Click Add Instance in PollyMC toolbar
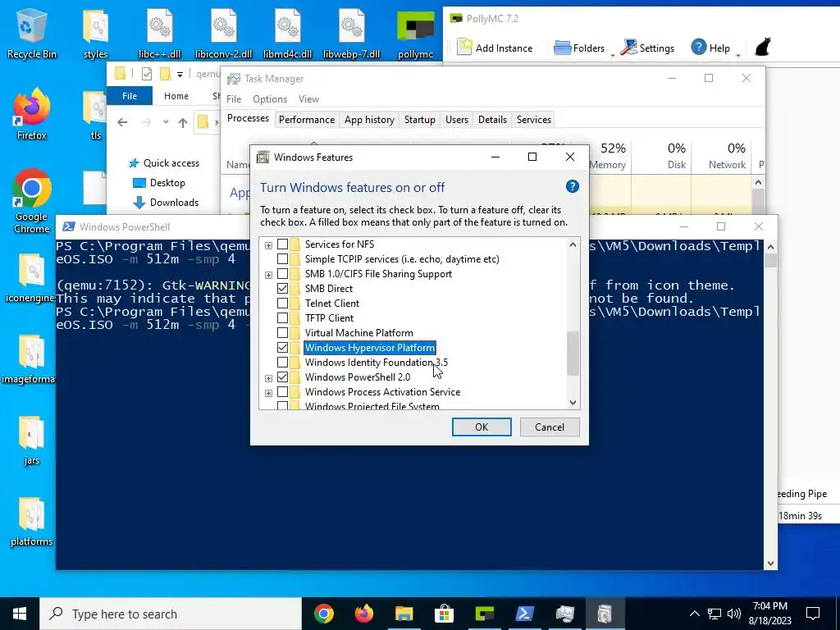This screenshot has height=630, width=840. point(495,48)
